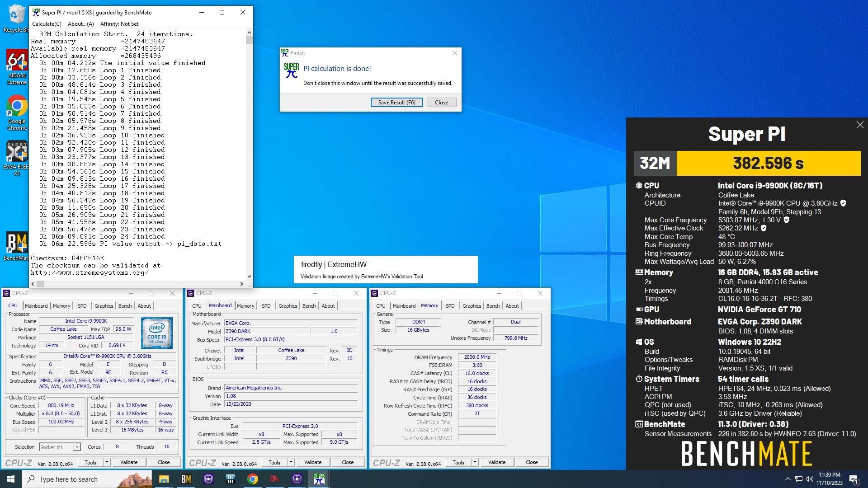This screenshot has height=488, width=868.
Task: Open Calculate menu in Super PI
Action: pyautogui.click(x=47, y=24)
